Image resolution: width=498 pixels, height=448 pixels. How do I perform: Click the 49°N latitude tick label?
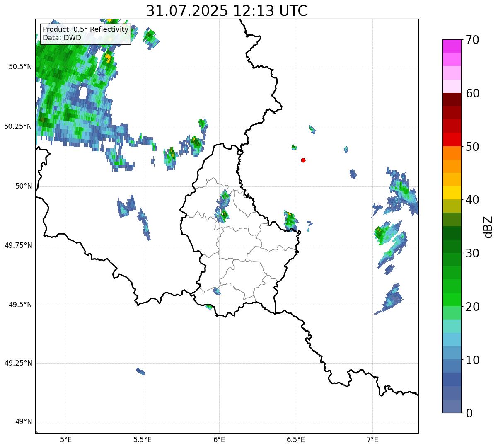pos(24,422)
